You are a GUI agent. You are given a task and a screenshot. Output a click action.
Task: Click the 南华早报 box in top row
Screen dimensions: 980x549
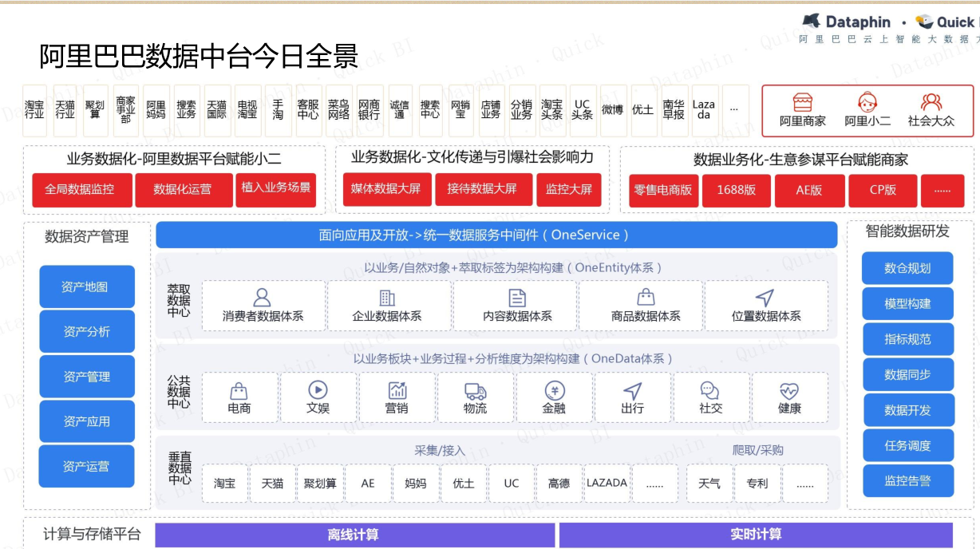point(674,110)
